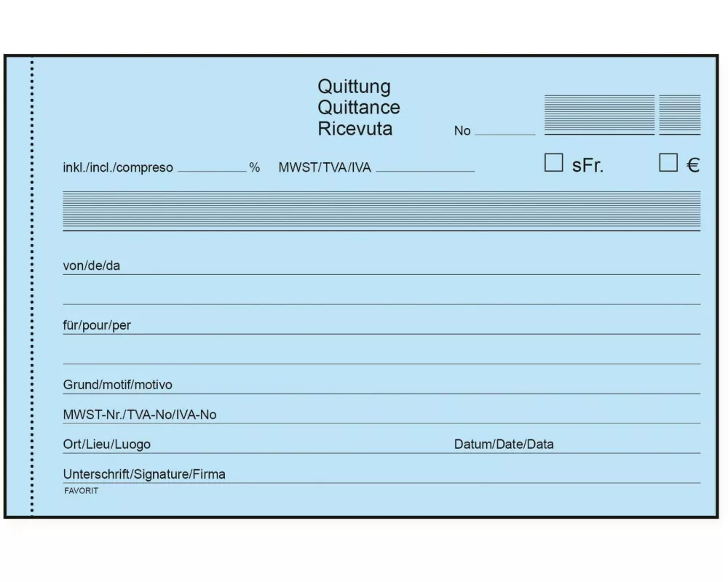Screen dimensions: 728x582
Task: Click the FAVORIT brand label
Action: coord(80,491)
